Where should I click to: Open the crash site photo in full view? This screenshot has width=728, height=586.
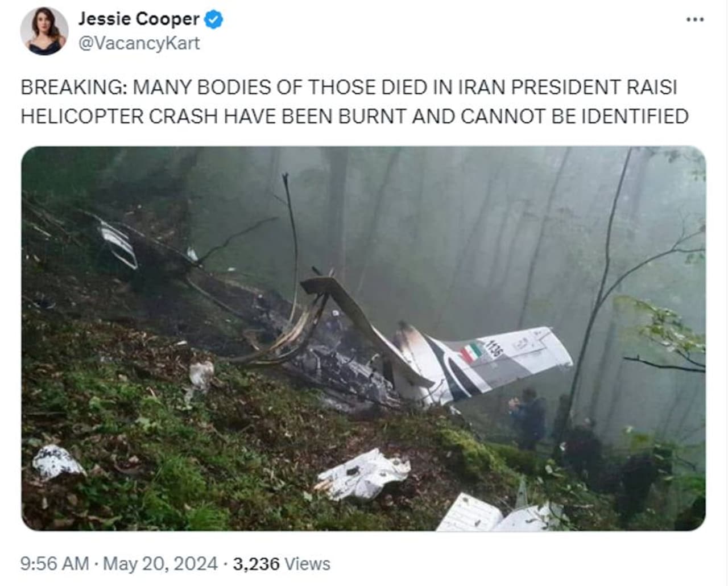click(x=363, y=339)
